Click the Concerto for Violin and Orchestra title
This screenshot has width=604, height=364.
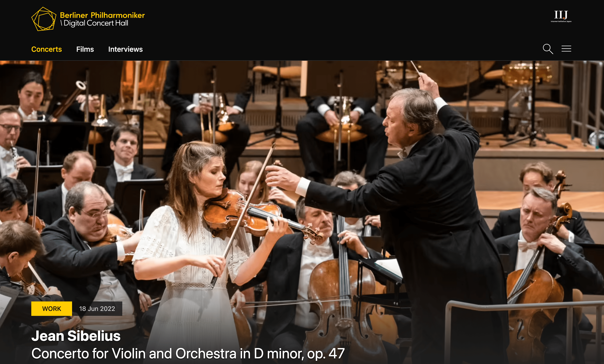188,353
